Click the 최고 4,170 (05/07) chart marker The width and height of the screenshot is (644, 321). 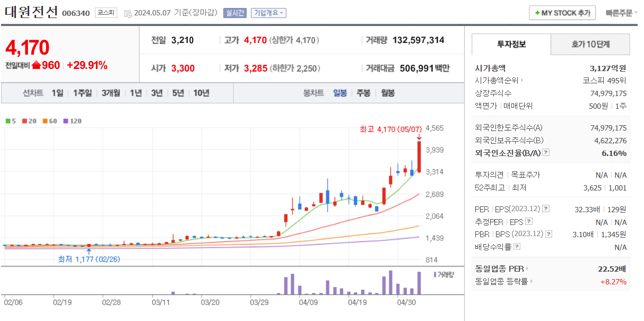[x=390, y=129]
